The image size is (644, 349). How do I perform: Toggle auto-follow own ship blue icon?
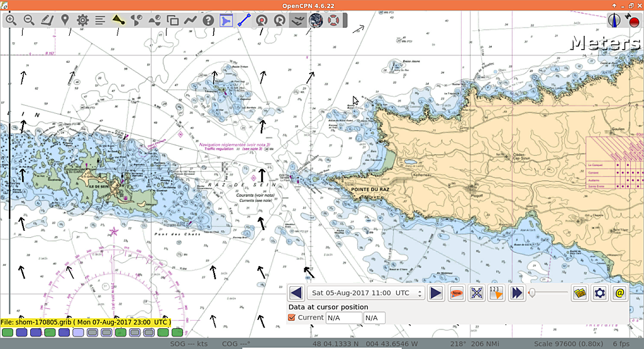pos(226,19)
